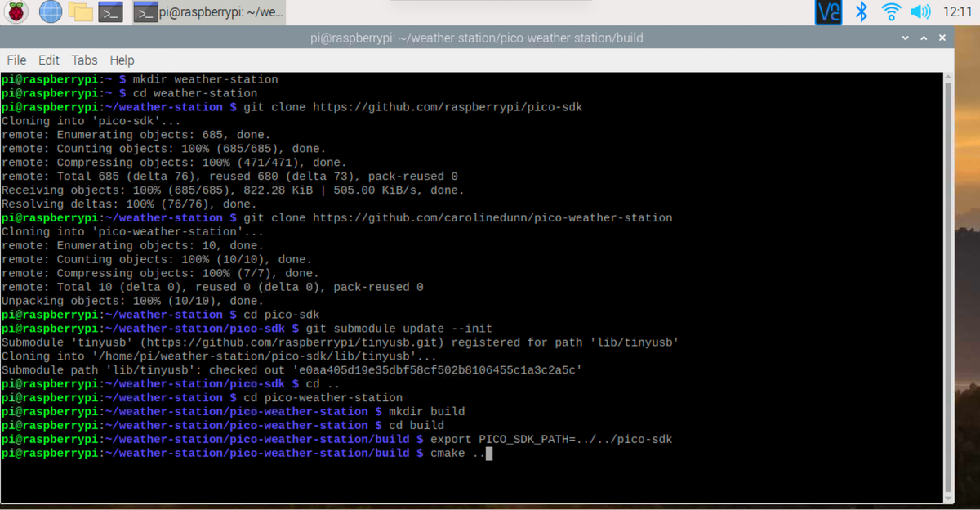Maximize the terminal window with up chevron
980x510 pixels.
pos(924,38)
